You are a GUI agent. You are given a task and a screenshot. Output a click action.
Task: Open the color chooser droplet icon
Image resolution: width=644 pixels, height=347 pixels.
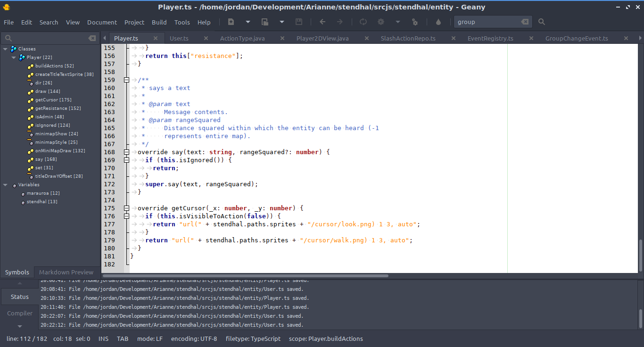point(438,22)
